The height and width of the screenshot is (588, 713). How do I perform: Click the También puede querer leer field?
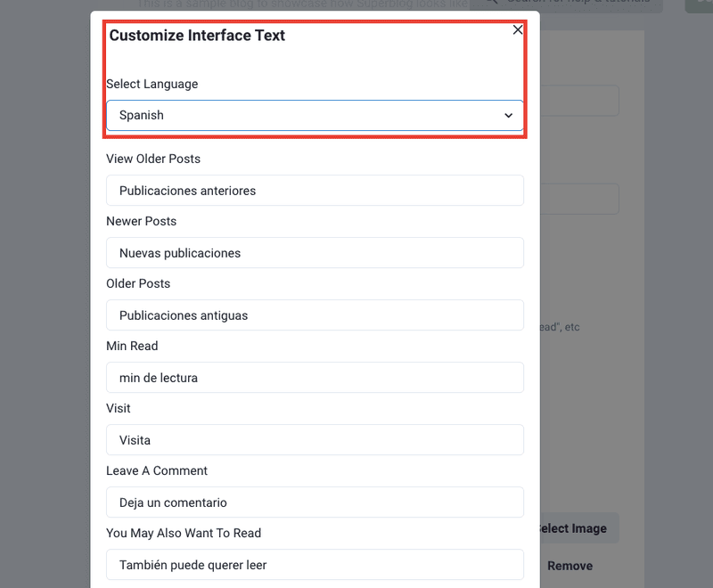pos(314,565)
